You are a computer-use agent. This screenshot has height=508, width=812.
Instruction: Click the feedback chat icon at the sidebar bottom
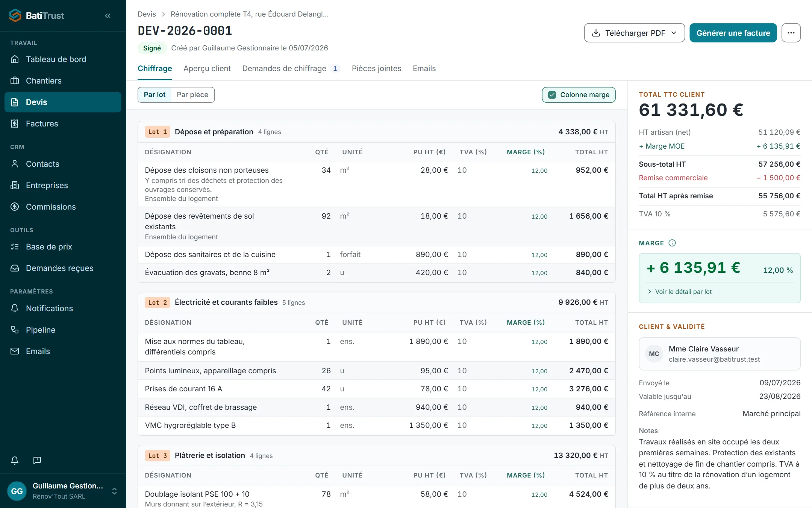pyautogui.click(x=37, y=460)
